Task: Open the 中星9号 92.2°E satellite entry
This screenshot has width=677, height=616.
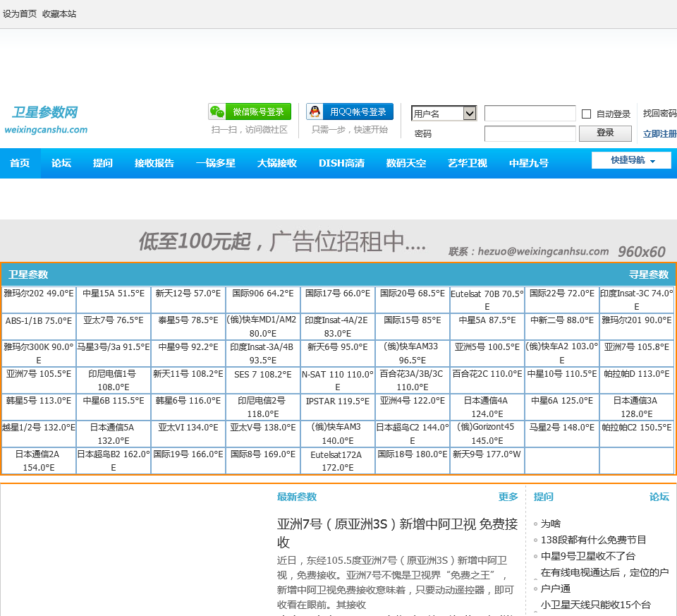Action: [188, 347]
